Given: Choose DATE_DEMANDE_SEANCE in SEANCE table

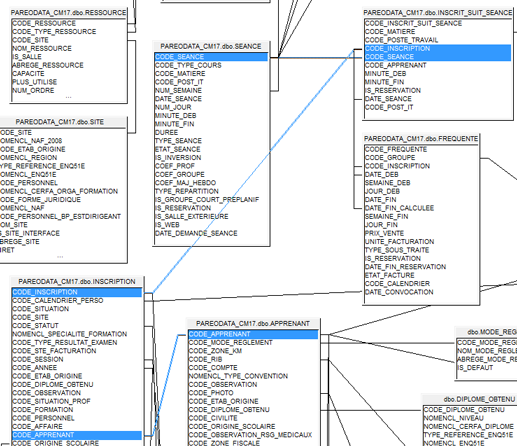Looking at the screenshot, I should (196, 233).
